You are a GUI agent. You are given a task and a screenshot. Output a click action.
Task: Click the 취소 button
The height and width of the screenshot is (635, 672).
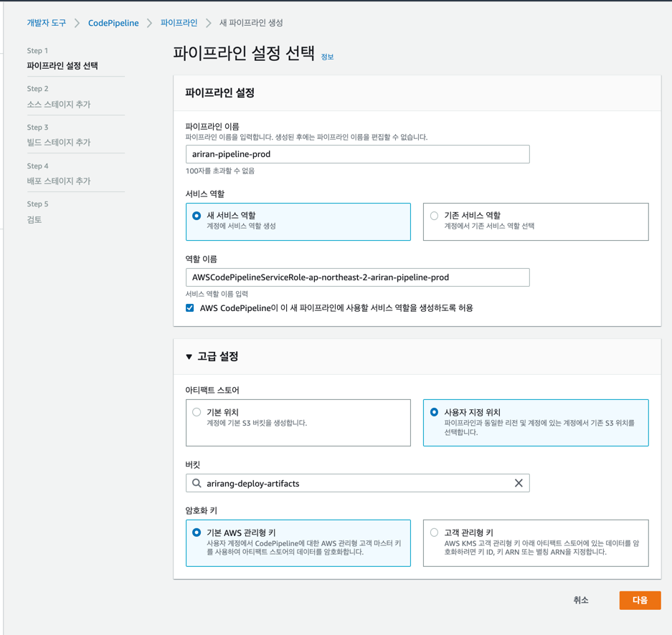coord(581,601)
